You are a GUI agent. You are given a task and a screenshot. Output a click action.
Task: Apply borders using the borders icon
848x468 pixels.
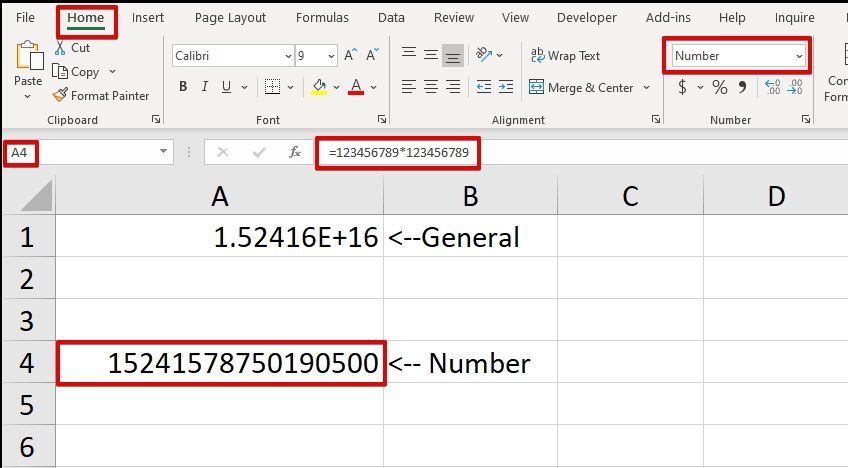(x=272, y=87)
